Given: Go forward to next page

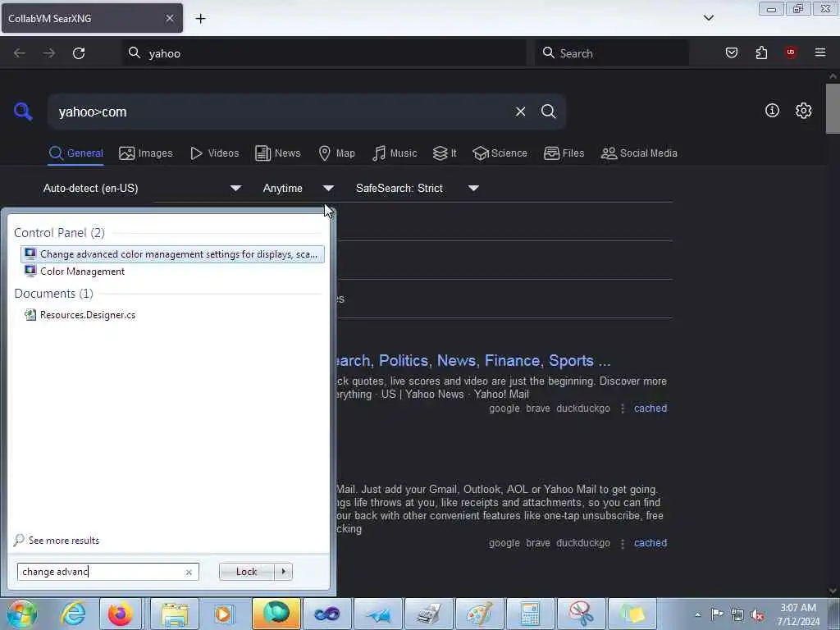Looking at the screenshot, I should [48, 53].
